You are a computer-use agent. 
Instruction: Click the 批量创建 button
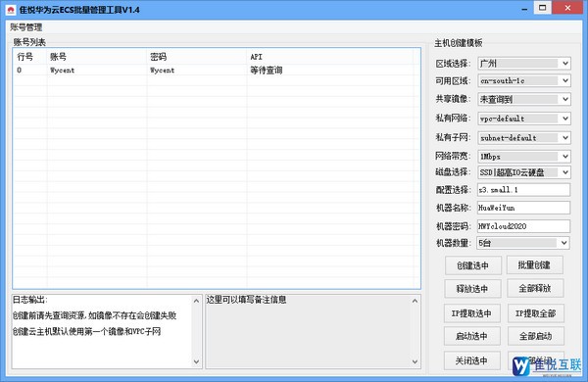click(535, 265)
